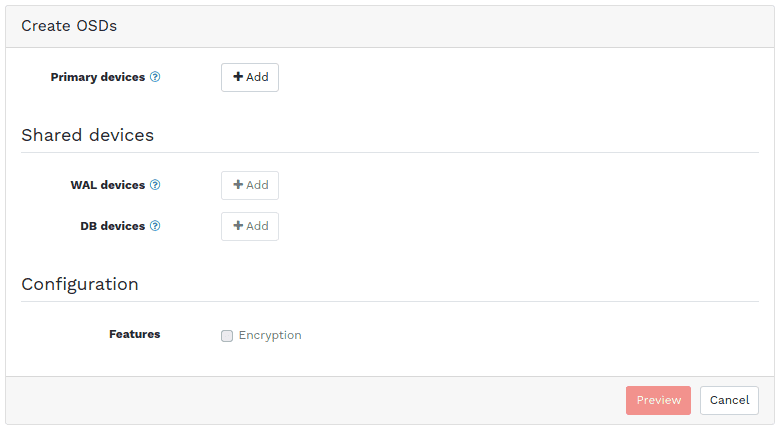The width and height of the screenshot is (781, 431).
Task: Click the WAL devices label
Action: pos(108,185)
